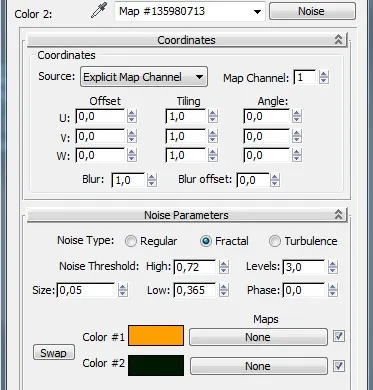The image size is (373, 390).
Task: Click the U Offset spinner arrows
Action: point(132,116)
